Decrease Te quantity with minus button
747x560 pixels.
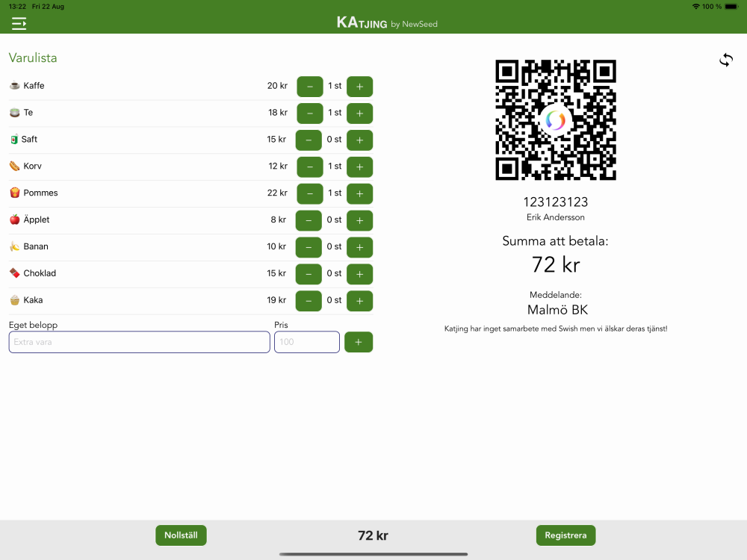tap(310, 113)
